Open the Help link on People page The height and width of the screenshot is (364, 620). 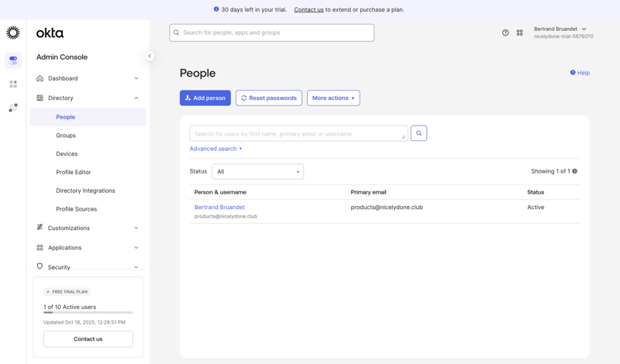(580, 73)
